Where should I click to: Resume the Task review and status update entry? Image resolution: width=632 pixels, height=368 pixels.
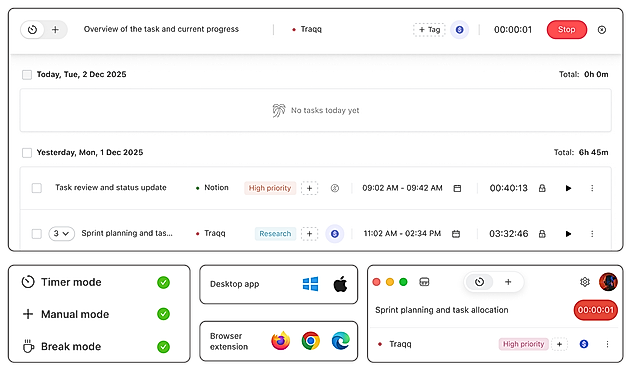pyautogui.click(x=568, y=188)
